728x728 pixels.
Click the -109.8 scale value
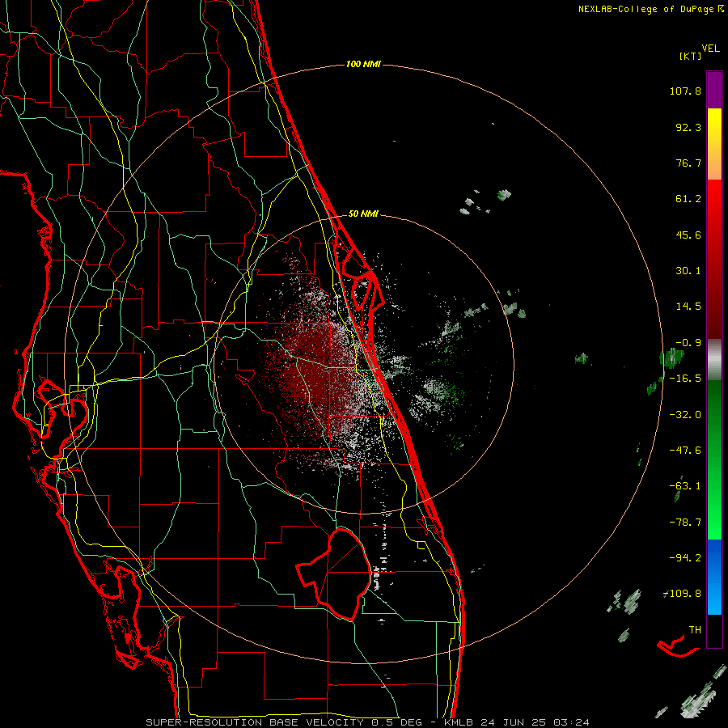click(x=683, y=594)
